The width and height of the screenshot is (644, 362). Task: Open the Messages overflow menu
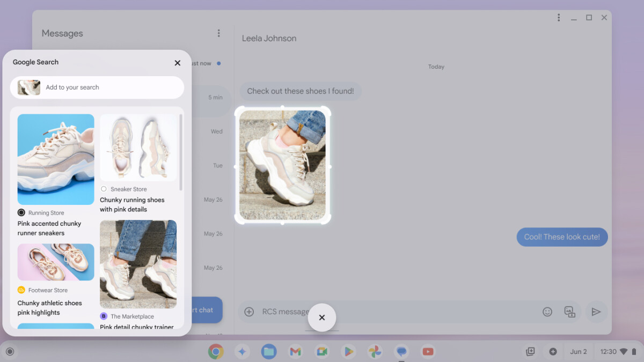tap(218, 33)
